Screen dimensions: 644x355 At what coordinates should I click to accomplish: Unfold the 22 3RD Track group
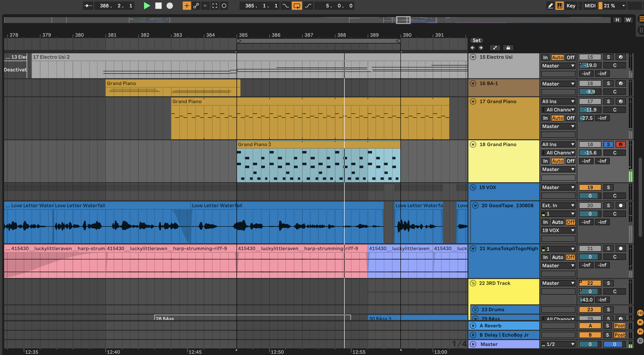click(x=473, y=283)
